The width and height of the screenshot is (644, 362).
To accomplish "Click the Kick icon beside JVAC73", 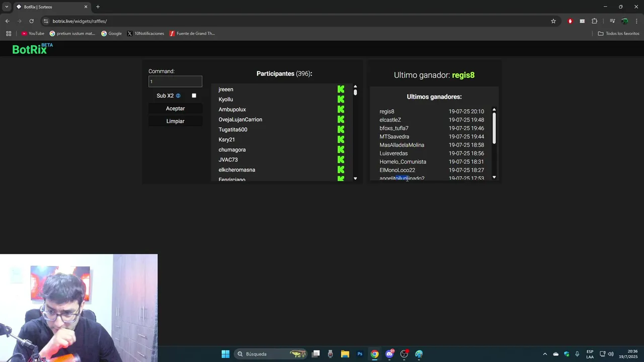I will click(341, 160).
